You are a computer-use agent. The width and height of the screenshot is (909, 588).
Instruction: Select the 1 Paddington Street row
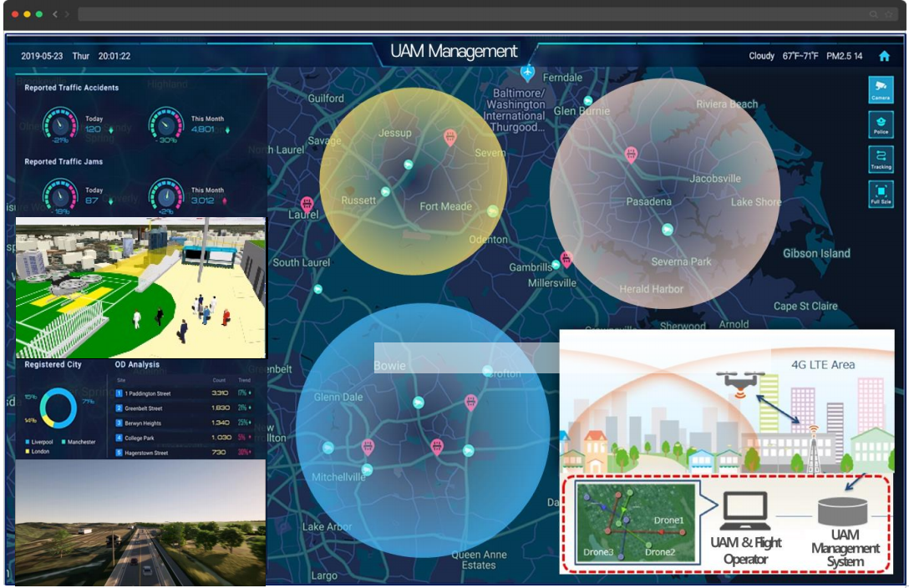[184, 393]
